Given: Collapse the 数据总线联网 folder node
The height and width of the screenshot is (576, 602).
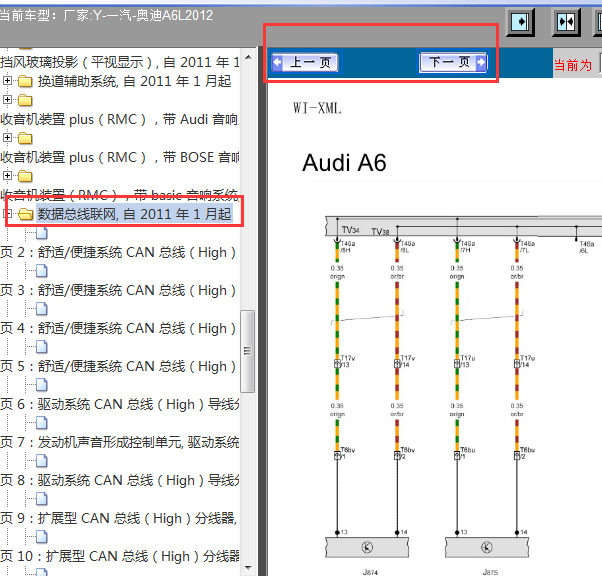Looking at the screenshot, I should 7,214.
